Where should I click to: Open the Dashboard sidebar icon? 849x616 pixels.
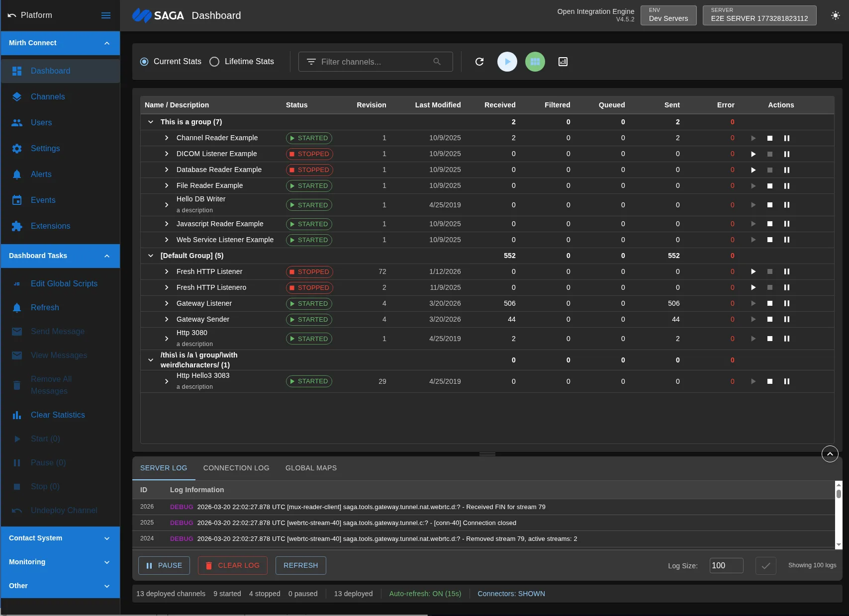17,71
